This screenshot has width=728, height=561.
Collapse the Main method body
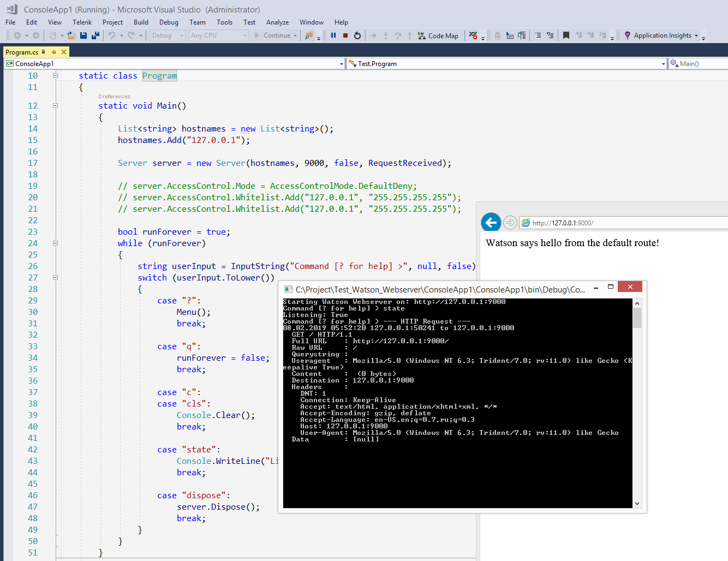[x=55, y=105]
